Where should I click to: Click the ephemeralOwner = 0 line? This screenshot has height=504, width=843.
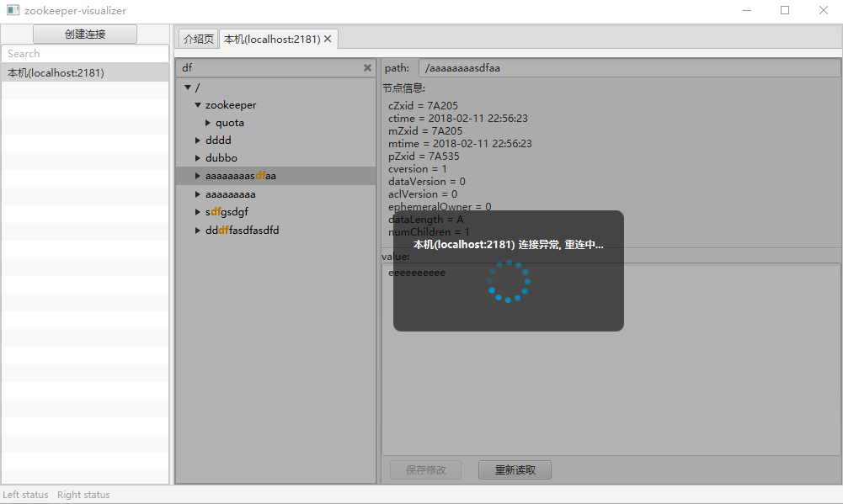tap(440, 207)
